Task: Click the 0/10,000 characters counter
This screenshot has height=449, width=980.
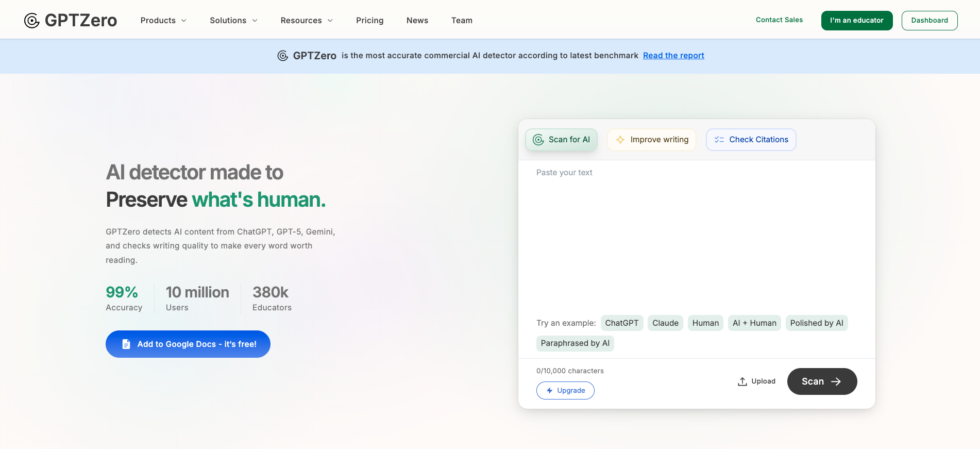Action: 570,371
